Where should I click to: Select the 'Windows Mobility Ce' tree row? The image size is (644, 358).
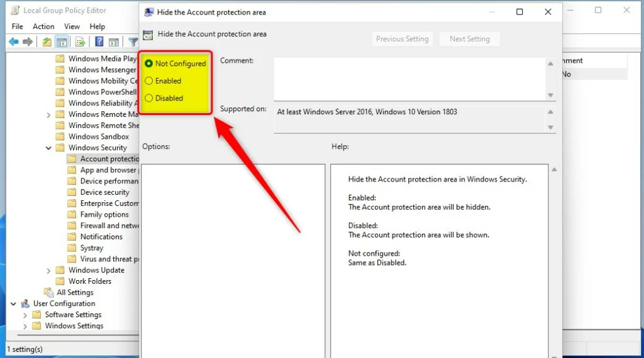(103, 81)
